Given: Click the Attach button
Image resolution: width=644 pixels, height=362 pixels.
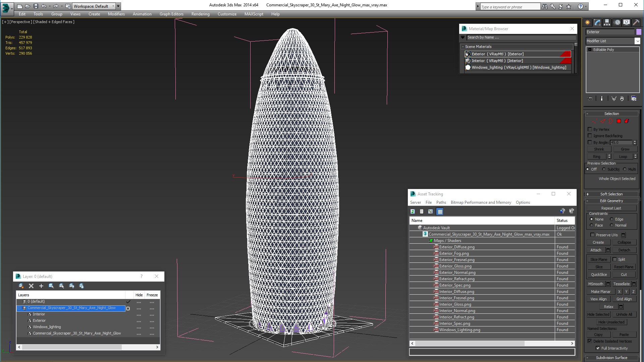Looking at the screenshot, I should (596, 250).
